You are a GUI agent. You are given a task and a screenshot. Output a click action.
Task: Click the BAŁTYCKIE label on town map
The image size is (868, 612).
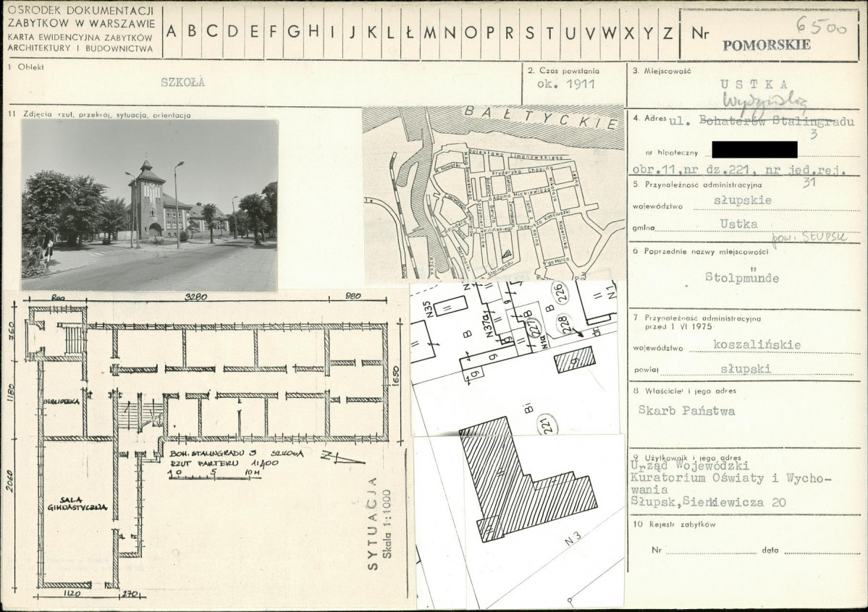coord(540,117)
